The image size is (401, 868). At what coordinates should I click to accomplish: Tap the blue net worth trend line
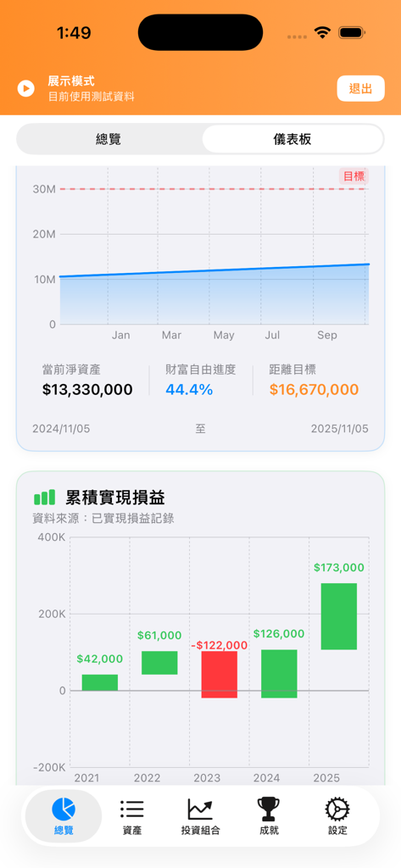214,270
